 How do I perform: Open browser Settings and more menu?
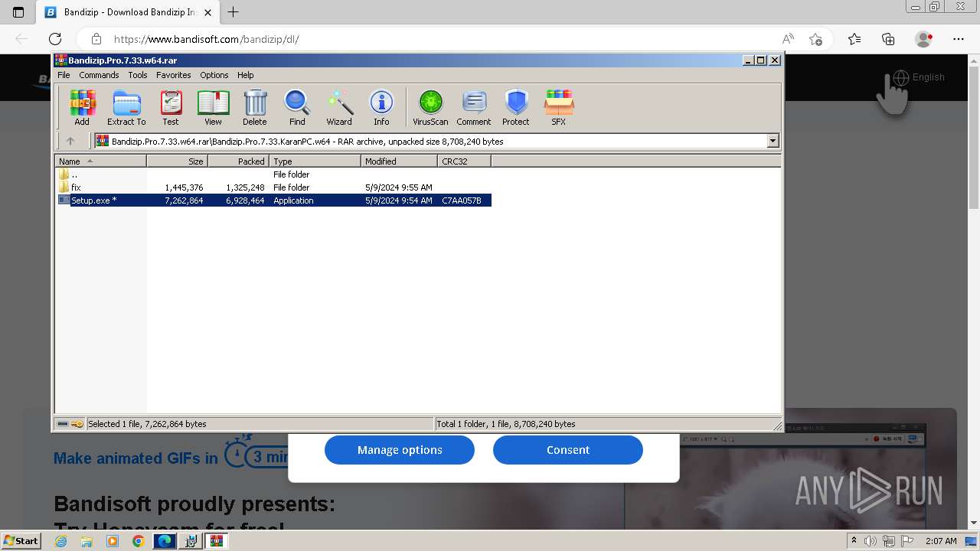tap(959, 39)
